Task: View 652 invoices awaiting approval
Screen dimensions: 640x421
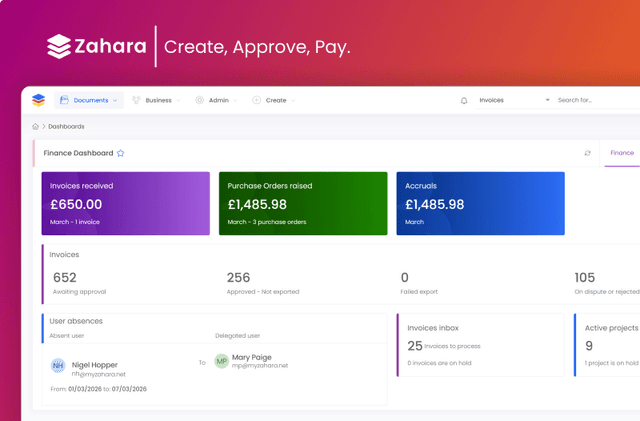Action: (80, 283)
